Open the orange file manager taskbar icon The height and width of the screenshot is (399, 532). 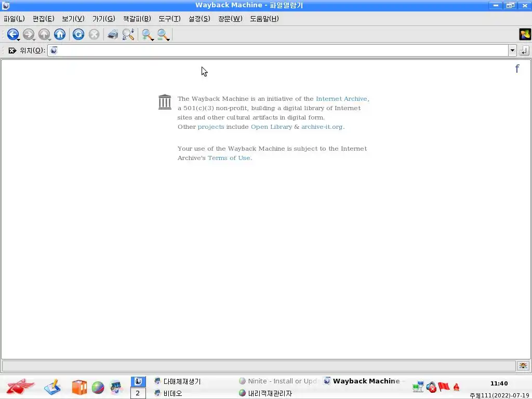tap(79, 387)
